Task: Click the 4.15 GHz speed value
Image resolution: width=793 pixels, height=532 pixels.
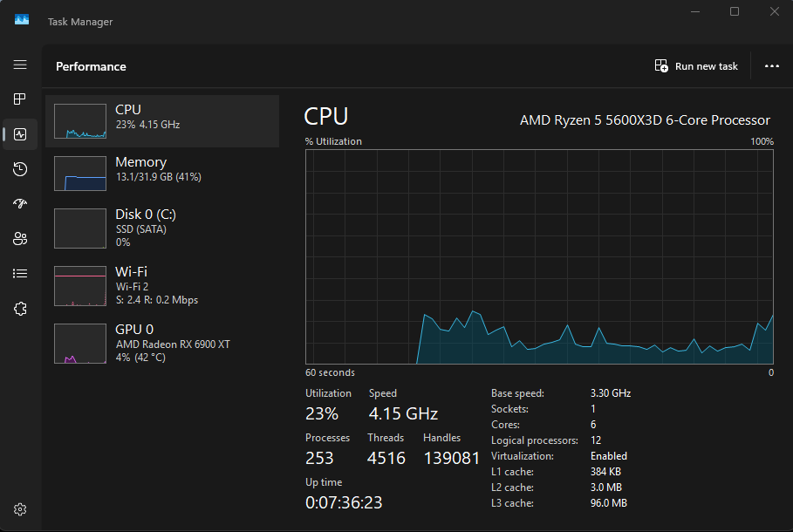Action: point(403,413)
